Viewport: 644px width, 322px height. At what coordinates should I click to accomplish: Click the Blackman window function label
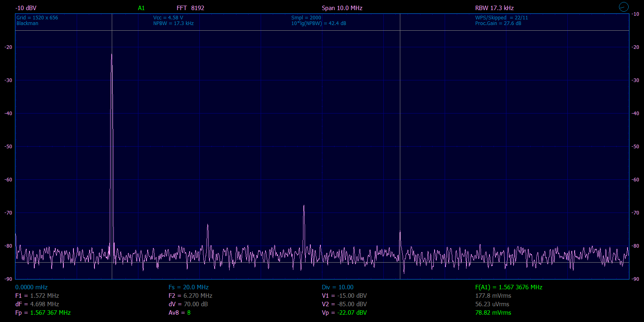click(x=27, y=23)
